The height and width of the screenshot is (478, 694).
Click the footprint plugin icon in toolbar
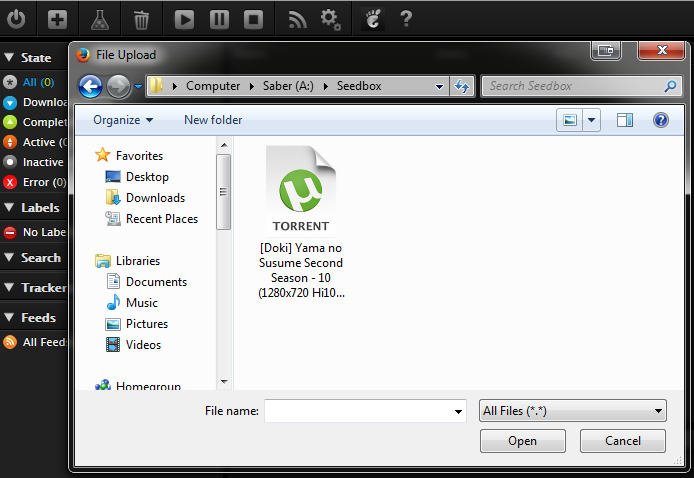click(x=373, y=19)
